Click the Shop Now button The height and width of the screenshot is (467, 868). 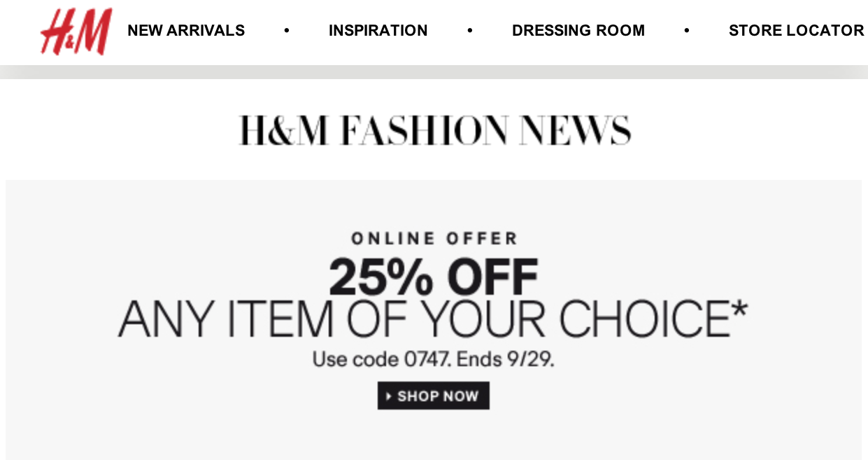click(x=434, y=396)
